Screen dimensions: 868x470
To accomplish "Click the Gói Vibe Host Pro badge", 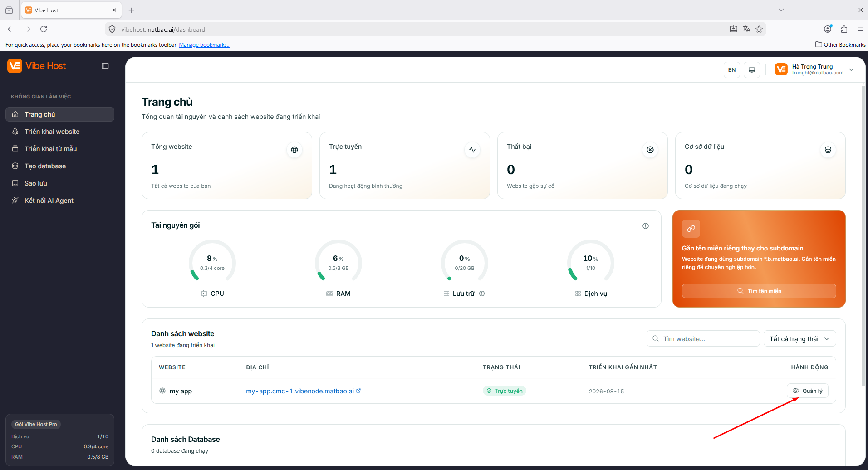I will point(36,424).
